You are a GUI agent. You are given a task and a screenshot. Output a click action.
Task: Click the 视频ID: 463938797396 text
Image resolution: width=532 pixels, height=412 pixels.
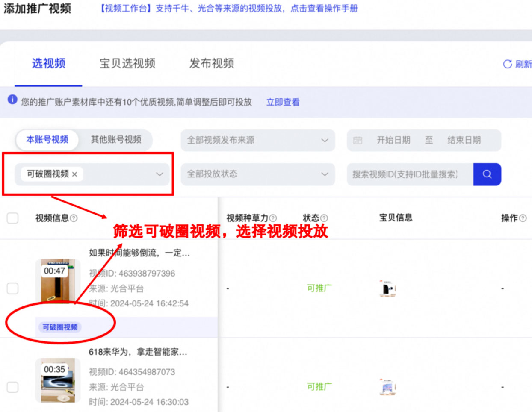click(132, 274)
